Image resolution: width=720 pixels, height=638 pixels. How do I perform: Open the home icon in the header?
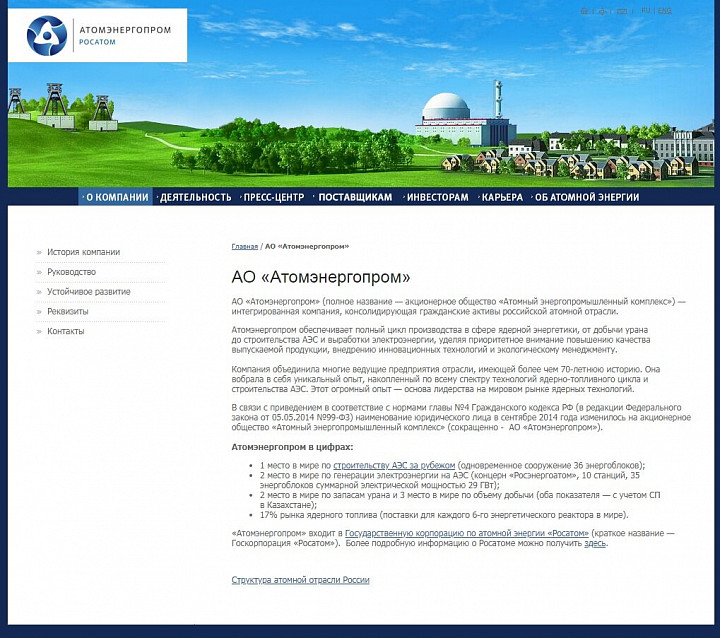click(x=585, y=11)
